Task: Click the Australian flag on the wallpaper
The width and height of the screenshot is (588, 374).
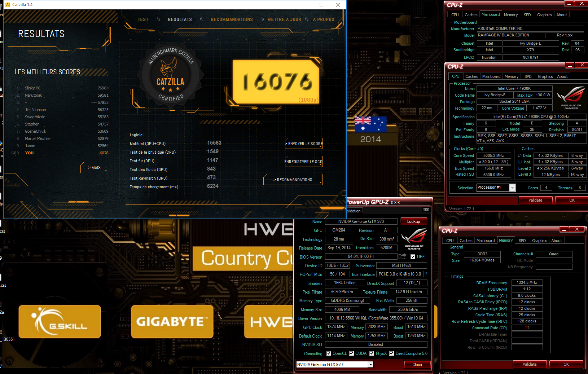Action: click(x=370, y=124)
